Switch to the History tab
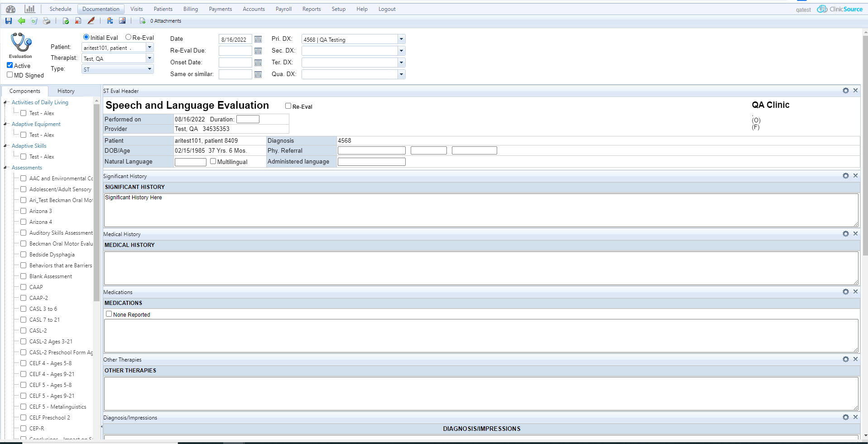Screen dimensions: 868x444 tap(66, 91)
